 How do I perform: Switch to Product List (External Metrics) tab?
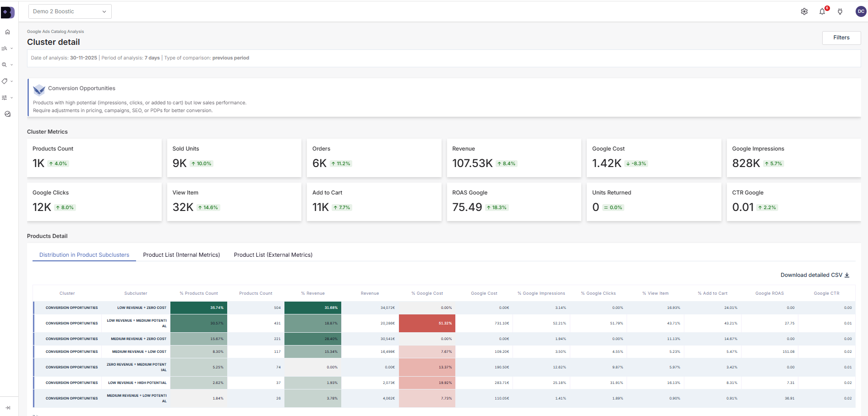point(273,255)
